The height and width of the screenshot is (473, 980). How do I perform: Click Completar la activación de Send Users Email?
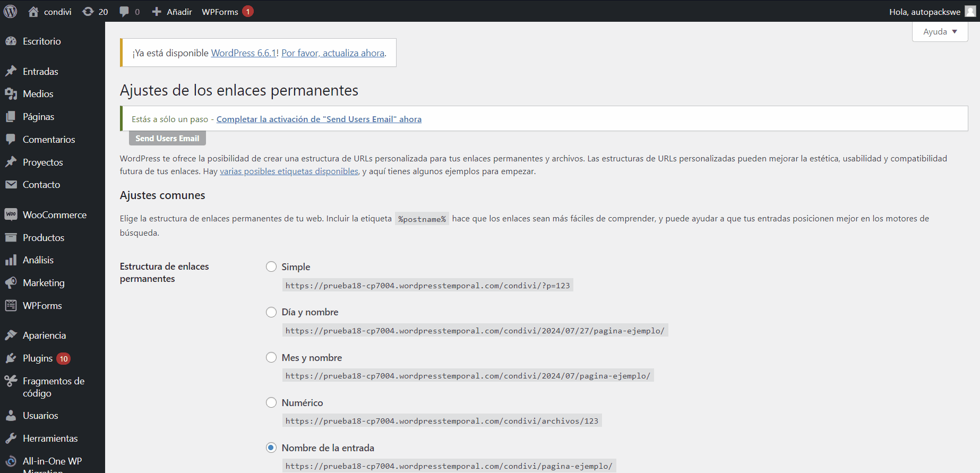pyautogui.click(x=319, y=119)
